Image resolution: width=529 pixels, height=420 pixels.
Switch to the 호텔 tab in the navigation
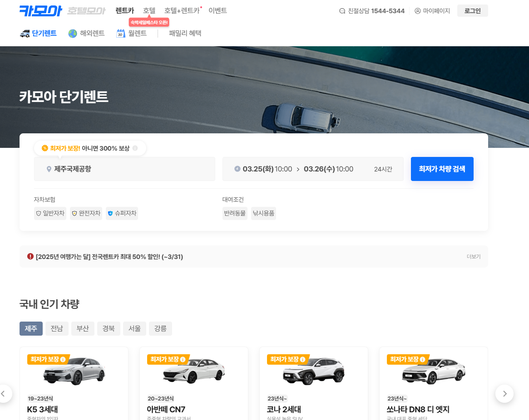149,10
